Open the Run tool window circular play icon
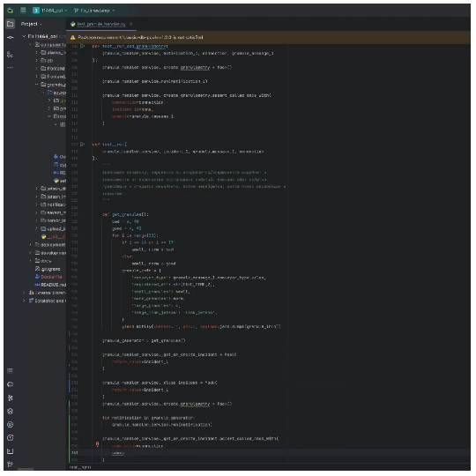Image resolution: width=476 pixels, height=476 pixels. click(10, 424)
